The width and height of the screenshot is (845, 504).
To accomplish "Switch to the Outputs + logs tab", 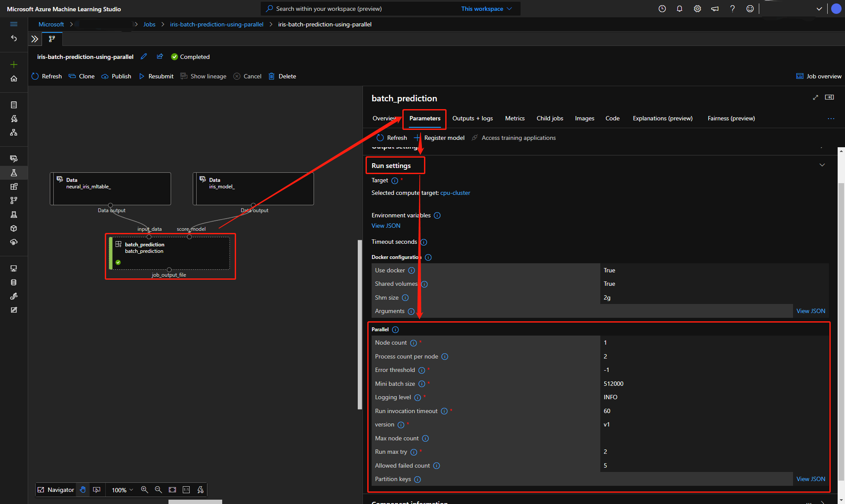I will [x=472, y=118].
